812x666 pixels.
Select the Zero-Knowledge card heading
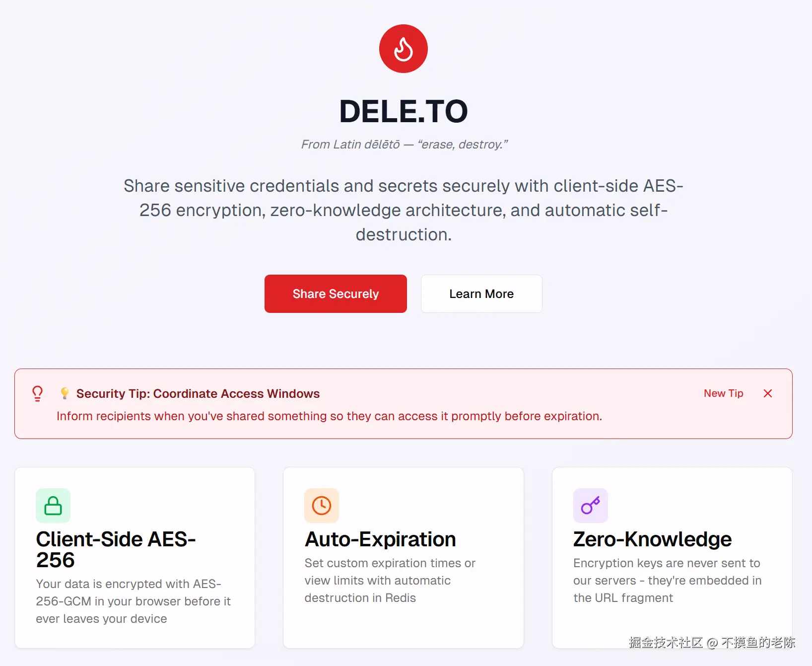click(652, 539)
